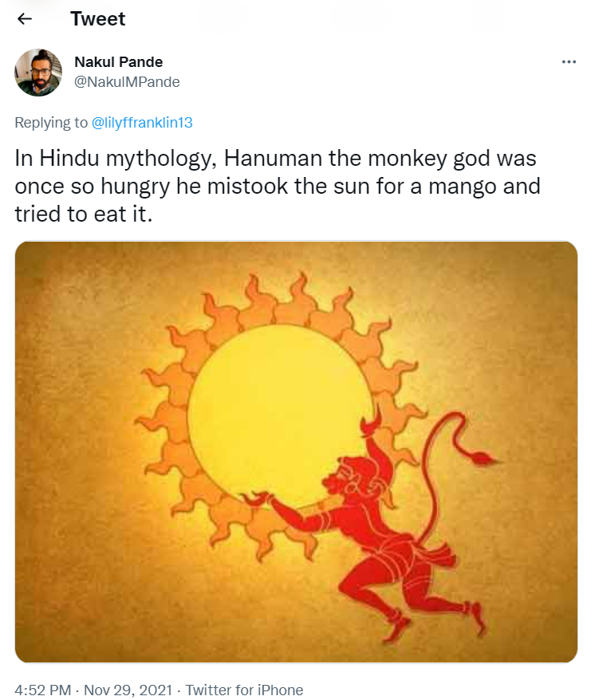Click the "Tweet" page heading
The image size is (595, 700).
[98, 19]
